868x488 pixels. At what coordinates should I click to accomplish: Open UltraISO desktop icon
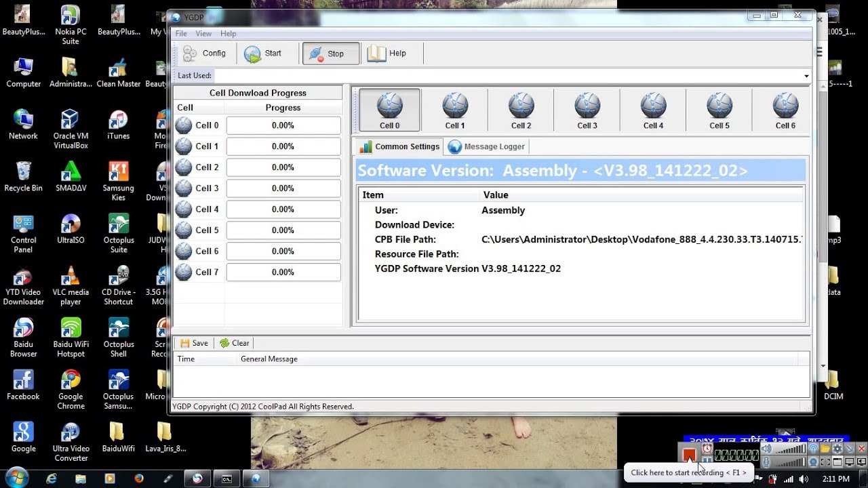coord(71,228)
